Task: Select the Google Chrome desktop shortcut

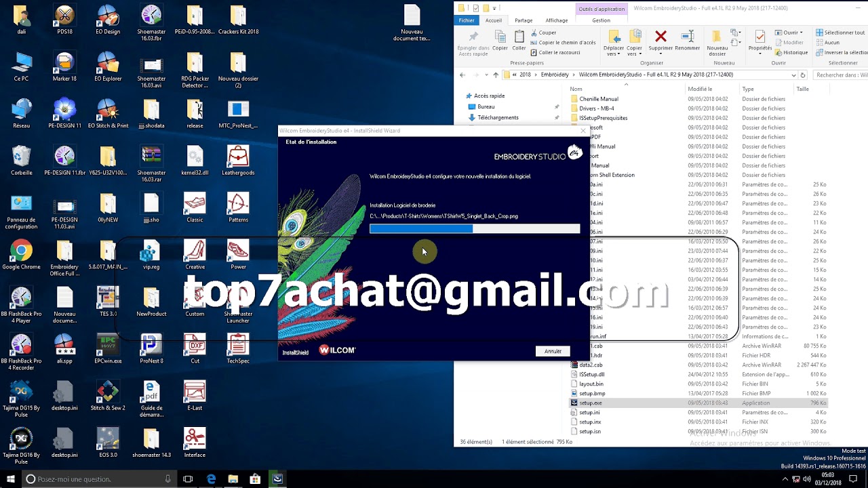Action: click(x=21, y=255)
